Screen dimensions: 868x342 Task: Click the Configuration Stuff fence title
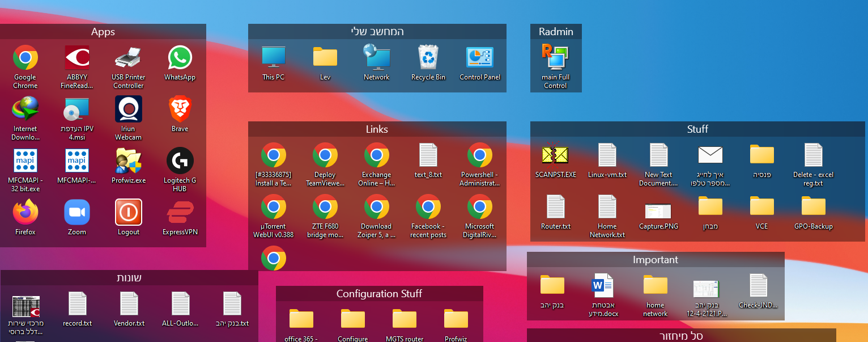pos(379,294)
